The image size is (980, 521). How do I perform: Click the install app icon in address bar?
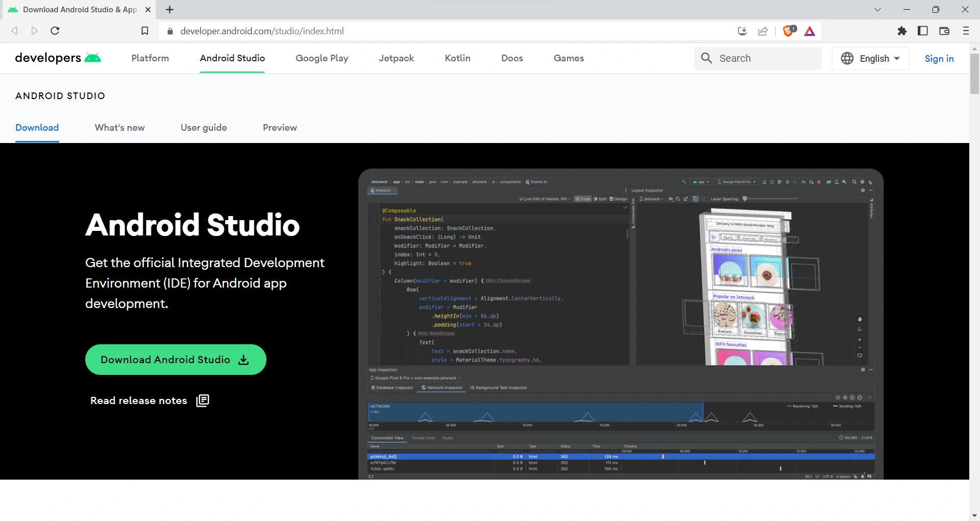pos(743,31)
